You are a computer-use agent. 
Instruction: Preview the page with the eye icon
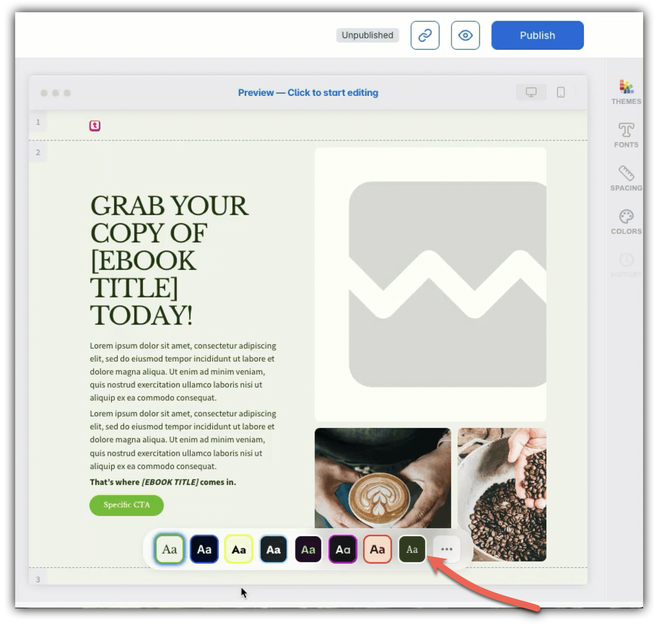point(465,35)
